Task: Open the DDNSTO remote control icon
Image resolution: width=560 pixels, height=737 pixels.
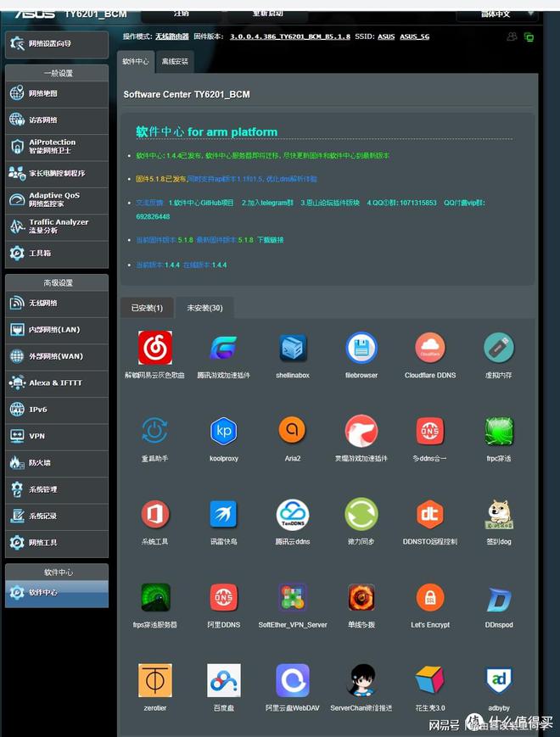Action: (429, 514)
